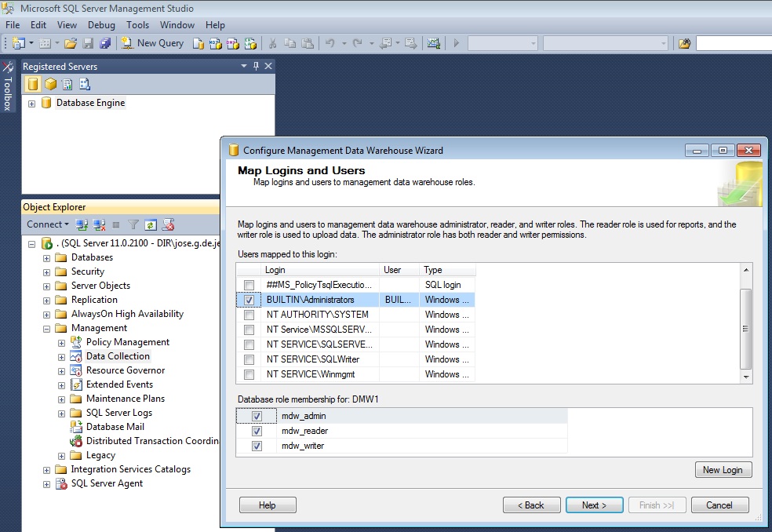Click the Login column header
This screenshot has width=772, height=532.
[320, 270]
